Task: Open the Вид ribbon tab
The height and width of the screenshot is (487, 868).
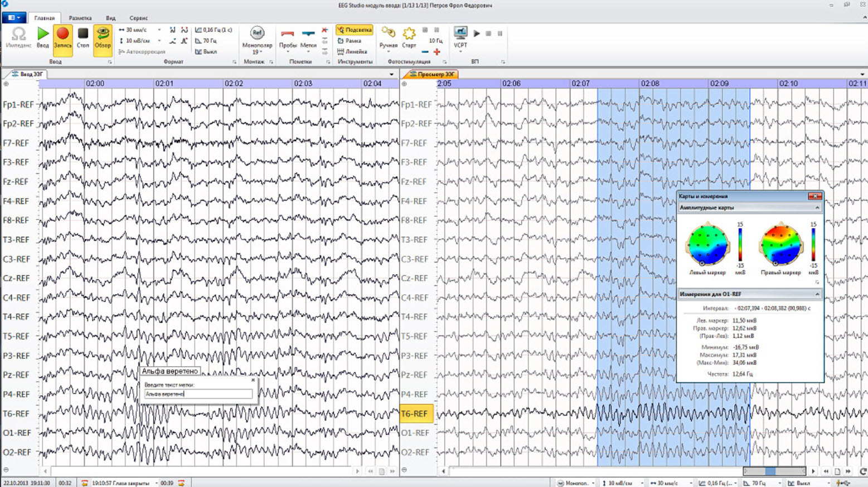Action: pos(111,18)
